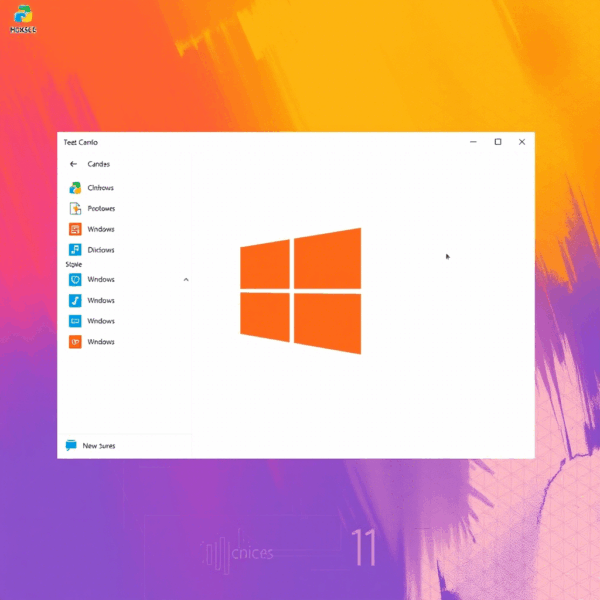The width and height of the screenshot is (600, 600).
Task: Click the Candes heading text
Action: pos(98,164)
